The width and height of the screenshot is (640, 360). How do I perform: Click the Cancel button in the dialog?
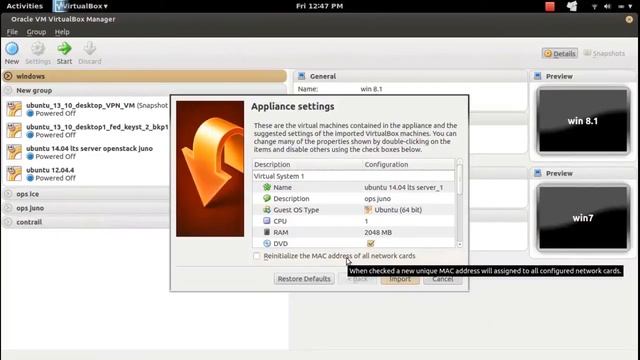[443, 279]
